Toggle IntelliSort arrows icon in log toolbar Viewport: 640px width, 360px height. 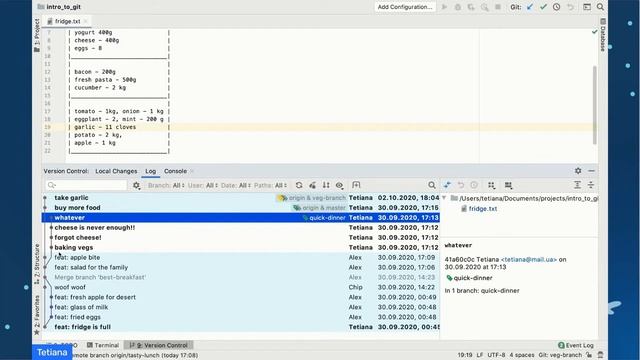[326, 185]
